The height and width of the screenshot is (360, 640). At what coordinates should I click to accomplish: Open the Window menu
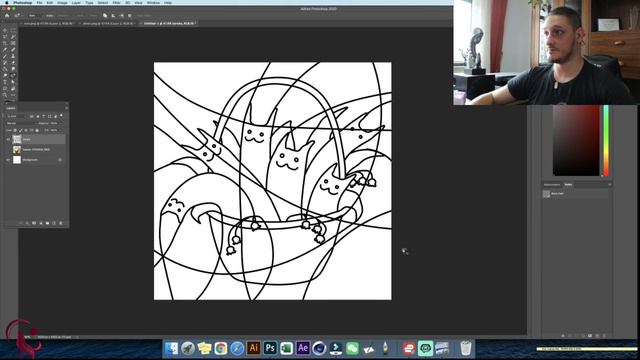click(x=153, y=2)
